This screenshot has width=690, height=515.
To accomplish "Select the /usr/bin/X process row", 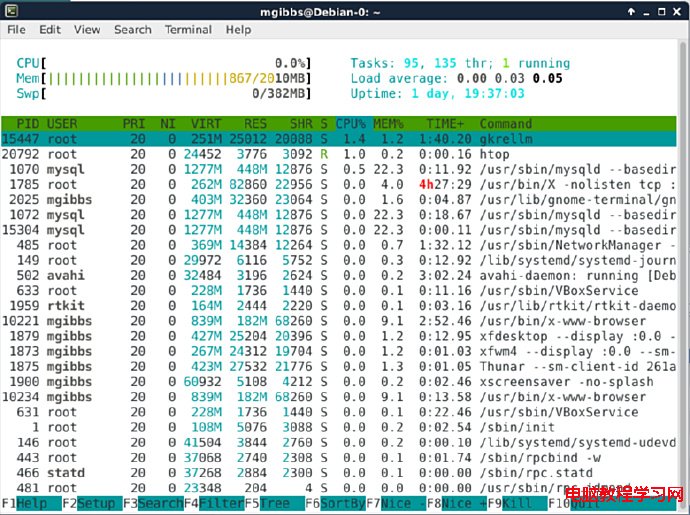I will pos(339,184).
